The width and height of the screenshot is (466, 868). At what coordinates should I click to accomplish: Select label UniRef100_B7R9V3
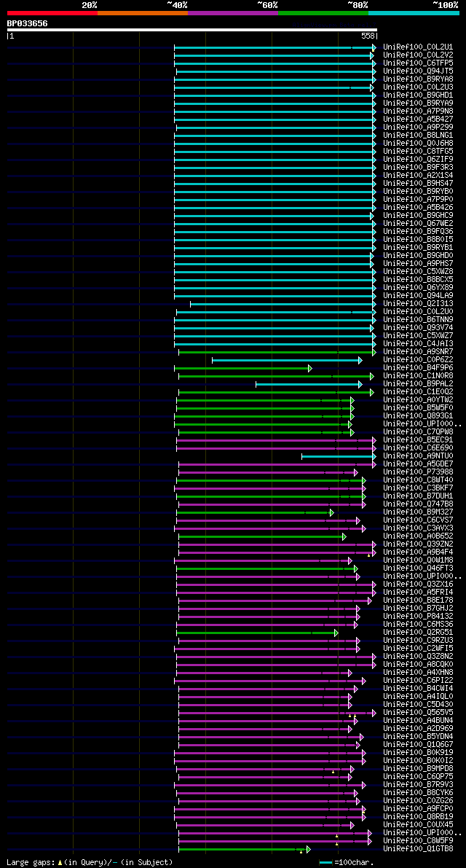click(418, 786)
